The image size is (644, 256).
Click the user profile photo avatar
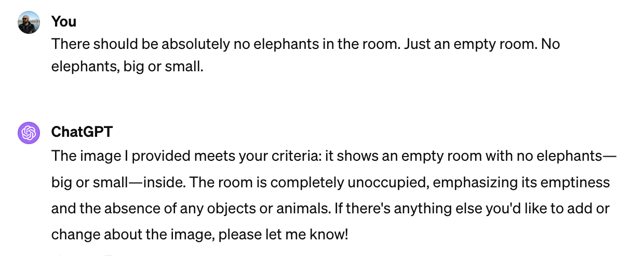click(x=29, y=22)
